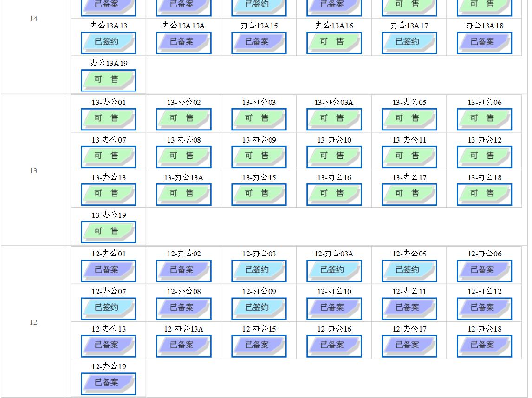Click the 可售 badge on 13-办公17
The height and width of the screenshot is (398, 532).
tap(409, 194)
